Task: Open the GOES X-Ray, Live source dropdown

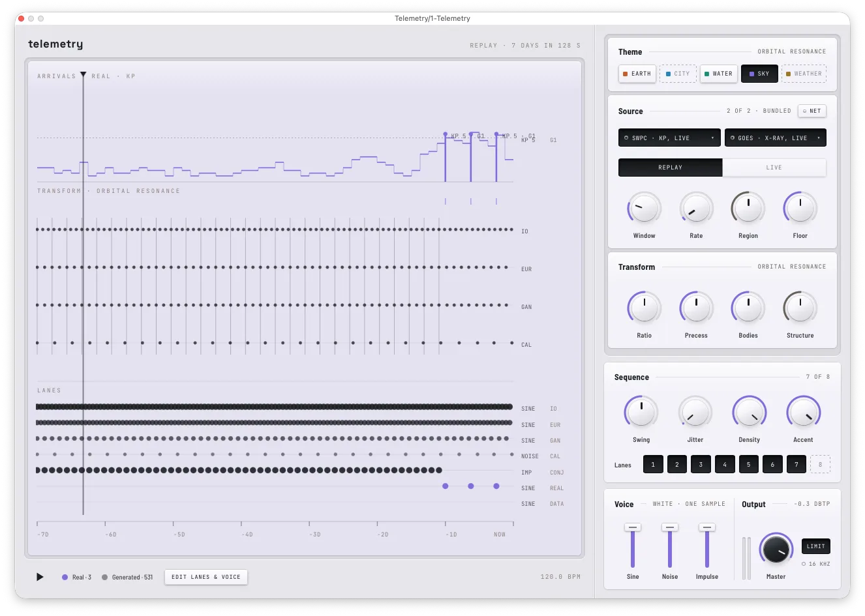Action: [776, 138]
